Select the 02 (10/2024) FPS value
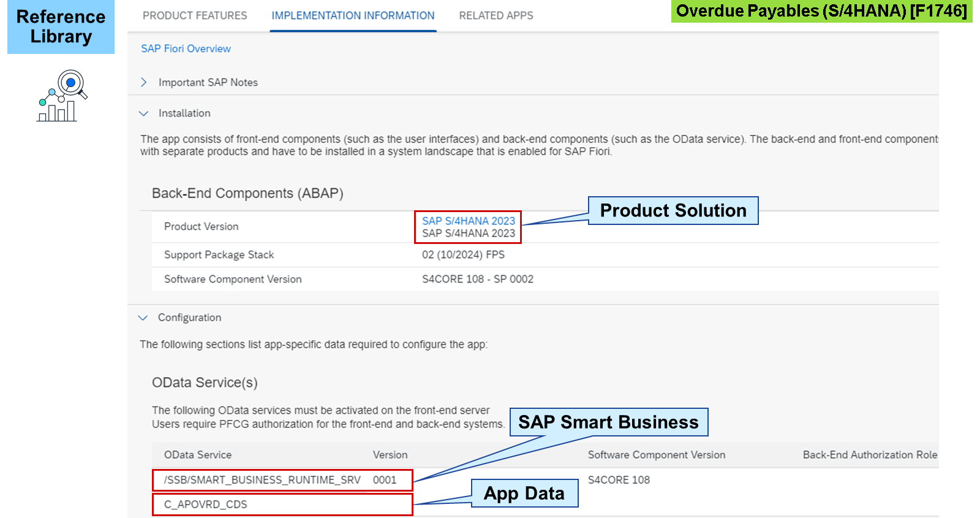Screen dimensions: 980x518 (x=463, y=254)
